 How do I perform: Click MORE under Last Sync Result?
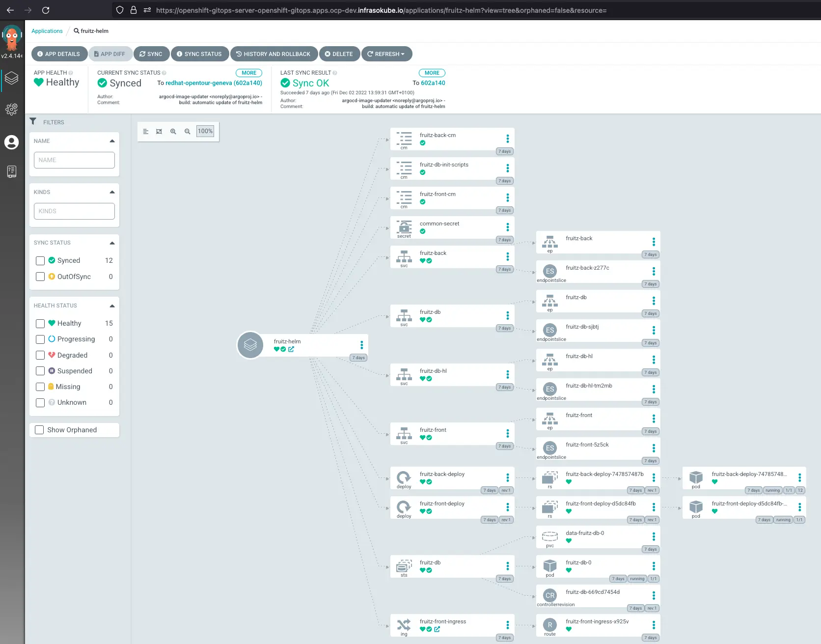pos(432,73)
